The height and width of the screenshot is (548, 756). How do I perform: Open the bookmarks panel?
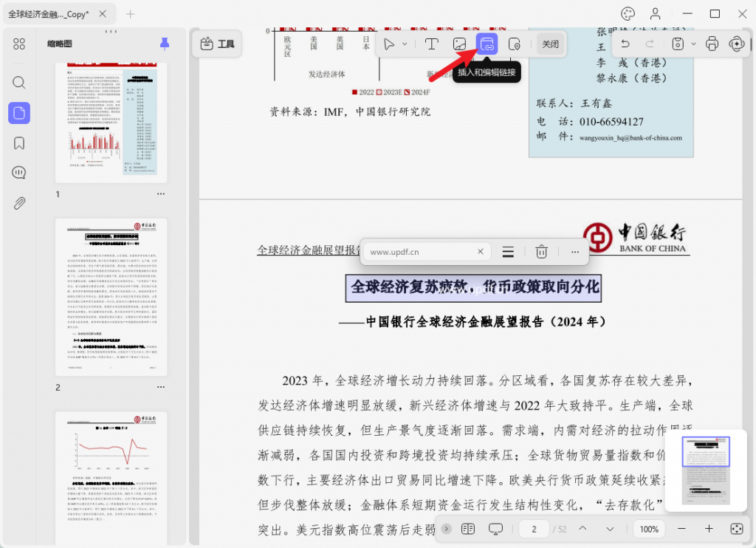[x=19, y=143]
